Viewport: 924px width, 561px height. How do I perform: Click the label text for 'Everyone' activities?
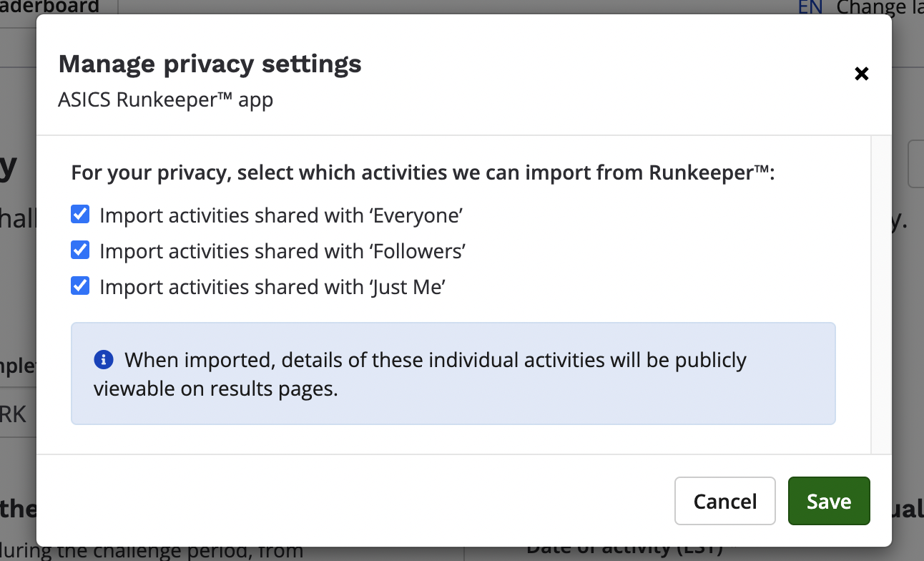(x=282, y=215)
